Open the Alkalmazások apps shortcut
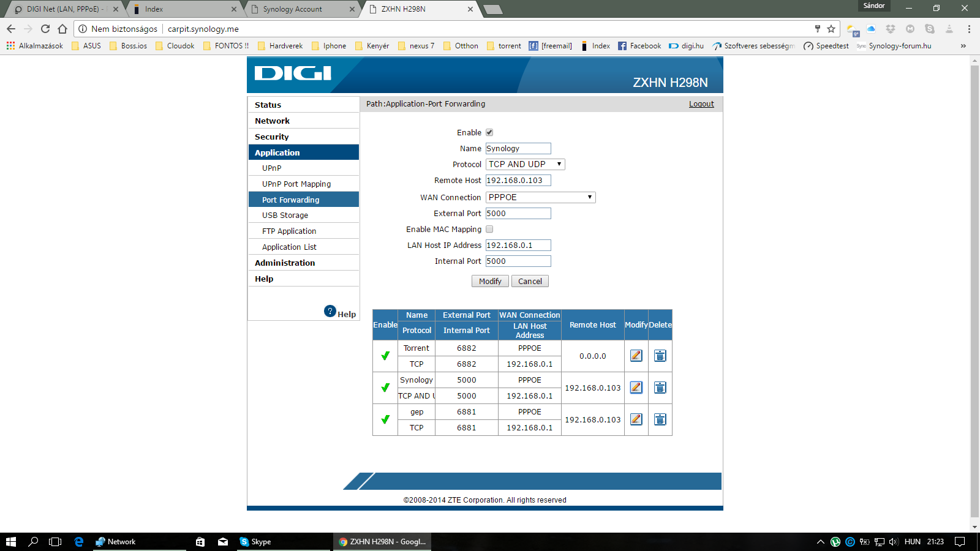The image size is (980, 551). (35, 46)
